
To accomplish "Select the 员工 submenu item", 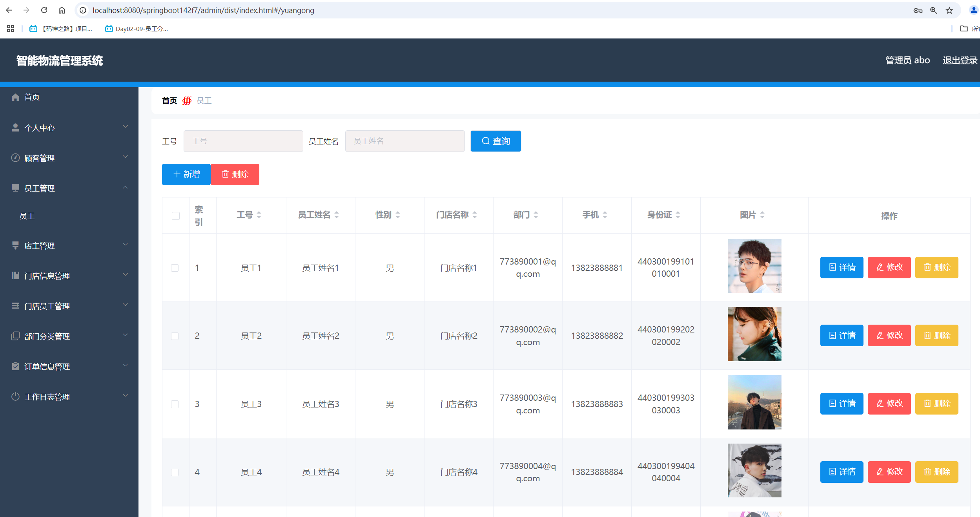I will [27, 216].
